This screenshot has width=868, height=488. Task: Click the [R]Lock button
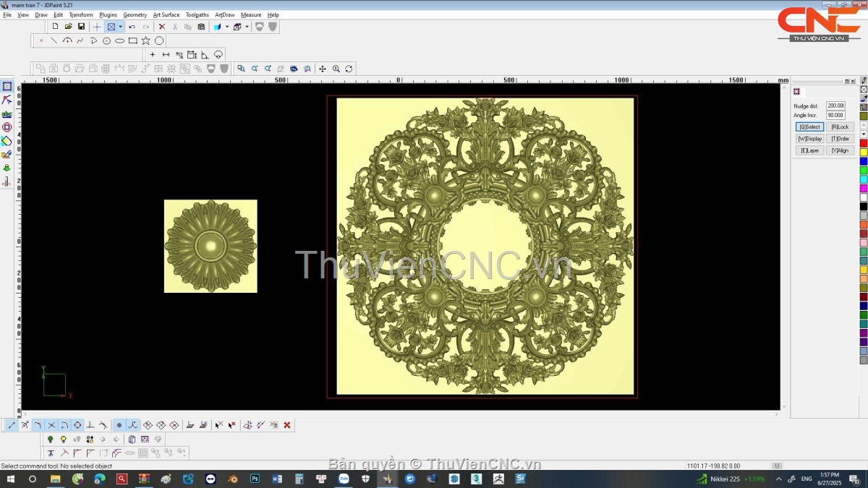(x=840, y=127)
